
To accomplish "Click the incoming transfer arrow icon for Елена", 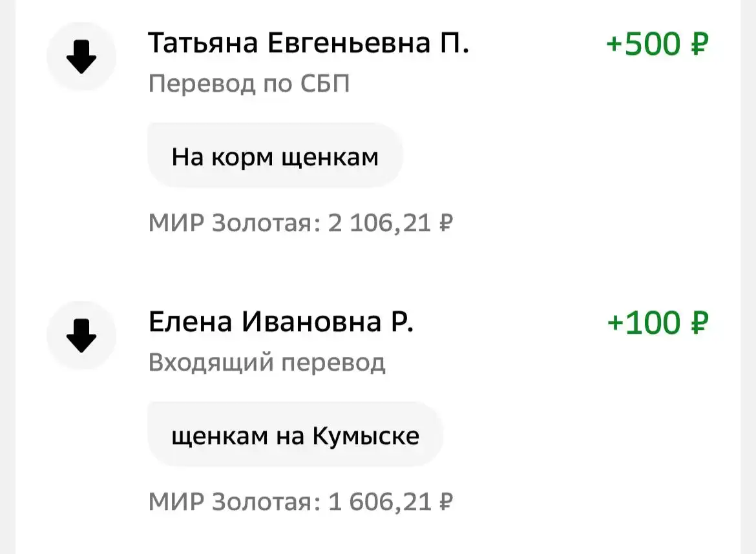I will click(81, 335).
